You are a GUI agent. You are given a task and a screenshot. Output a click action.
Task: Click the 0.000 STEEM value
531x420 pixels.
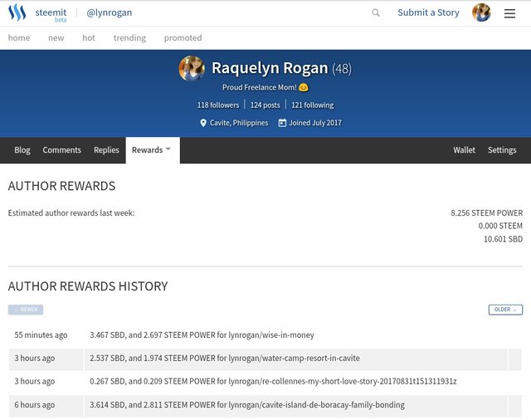(x=500, y=226)
